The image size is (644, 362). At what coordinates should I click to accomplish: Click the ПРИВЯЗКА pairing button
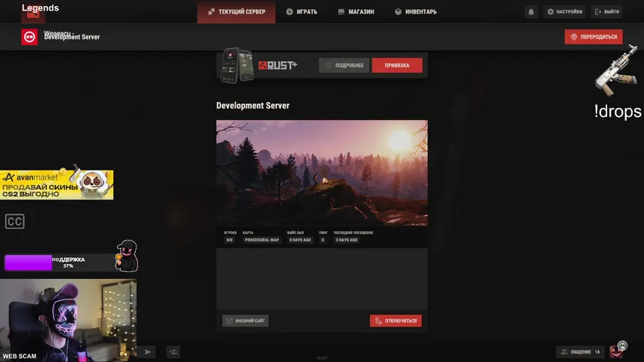point(397,66)
